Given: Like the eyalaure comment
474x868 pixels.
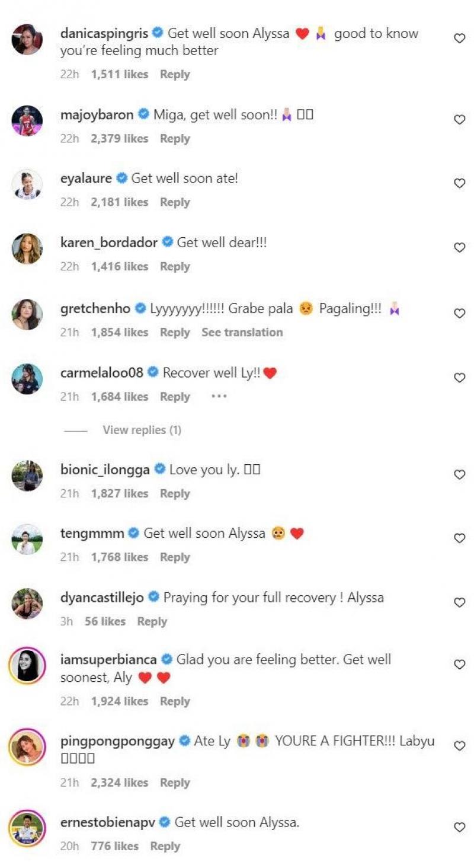Looking at the screenshot, I should [459, 184].
